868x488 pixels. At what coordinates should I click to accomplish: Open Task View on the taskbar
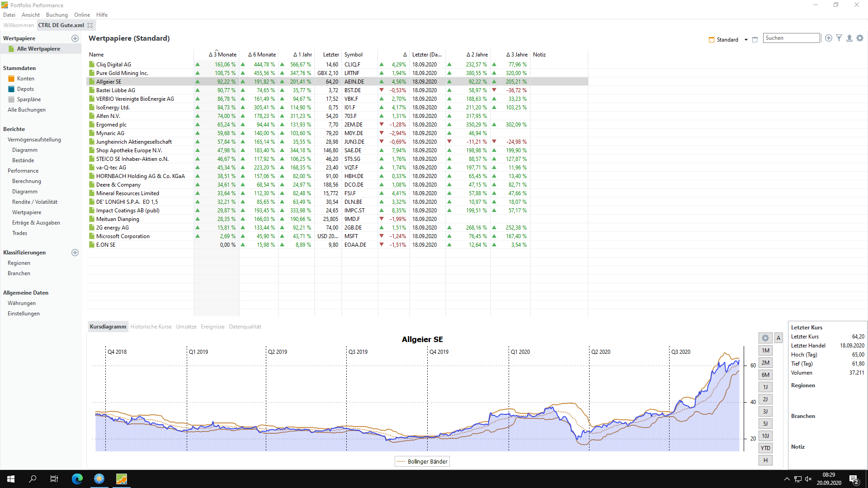pyautogui.click(x=54, y=479)
